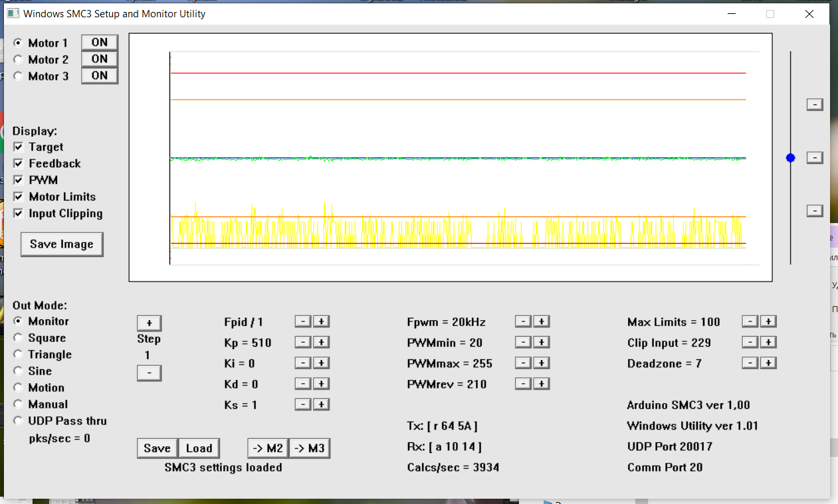Viewport: 838px width, 504px height.
Task: Select the Motor 2 radio button
Action: click(x=18, y=59)
